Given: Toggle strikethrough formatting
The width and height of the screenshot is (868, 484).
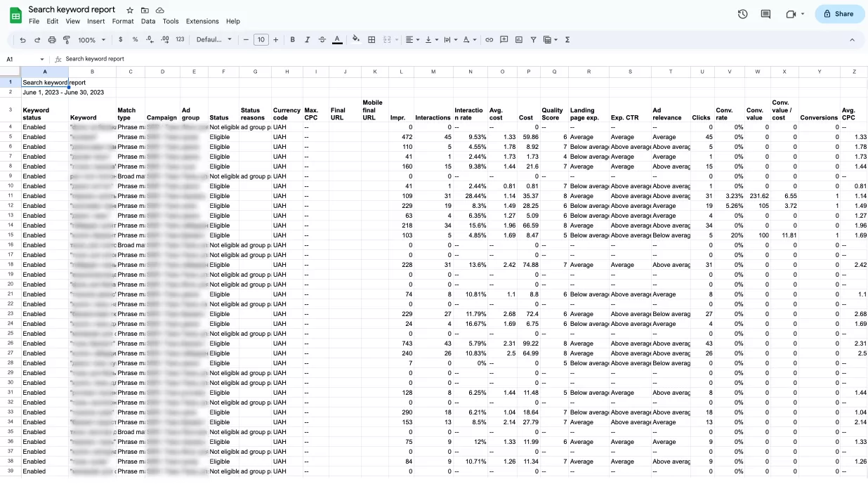Looking at the screenshot, I should click(322, 40).
